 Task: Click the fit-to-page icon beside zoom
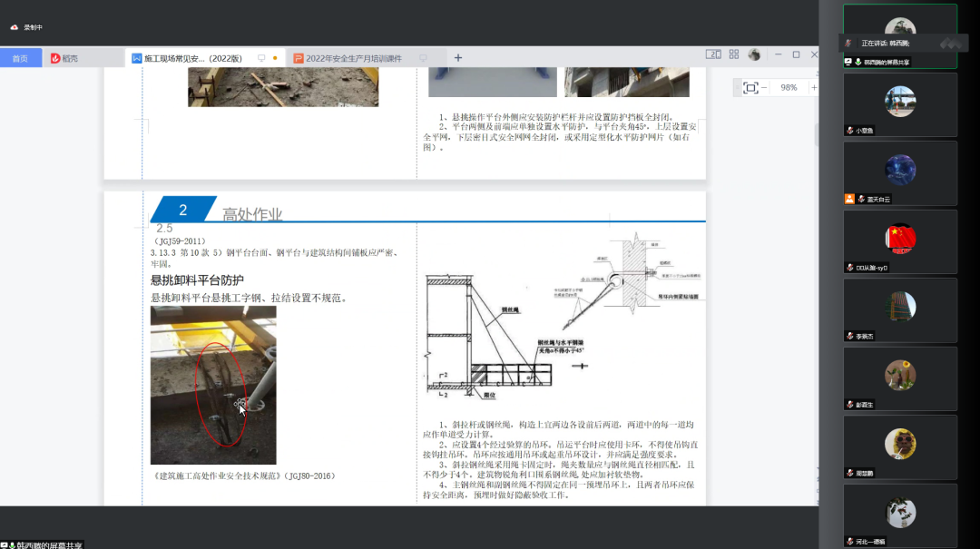coord(750,88)
